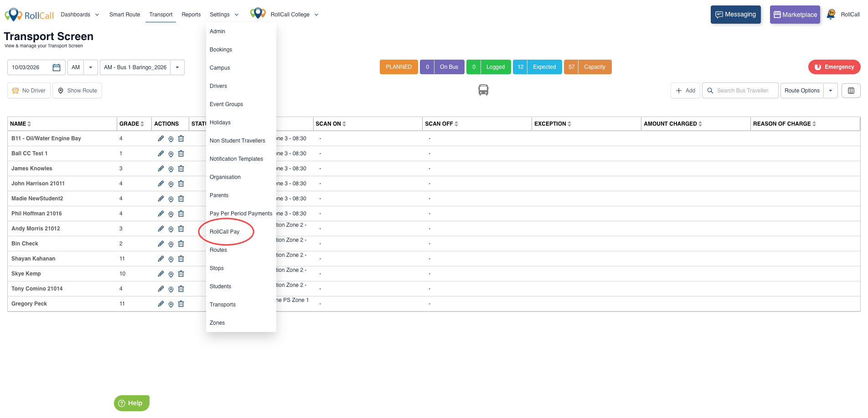Delete Gregory Peck using trash icon
868x418 pixels.
(x=181, y=304)
